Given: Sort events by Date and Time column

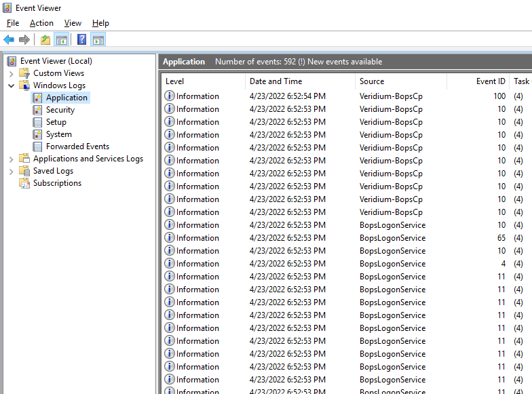Looking at the screenshot, I should pyautogui.click(x=275, y=81).
